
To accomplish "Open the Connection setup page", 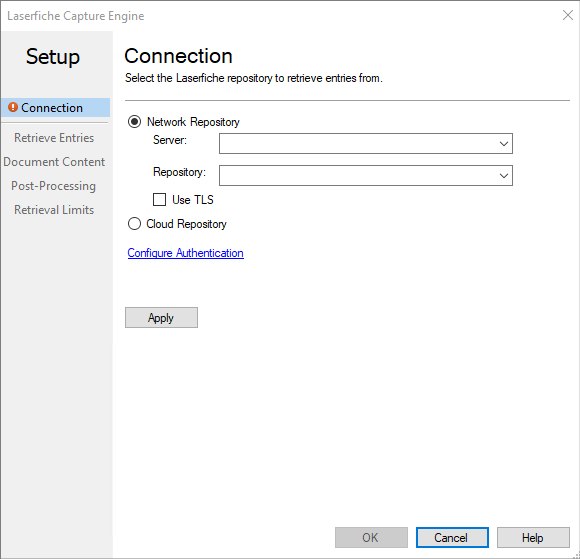I will pos(55,108).
